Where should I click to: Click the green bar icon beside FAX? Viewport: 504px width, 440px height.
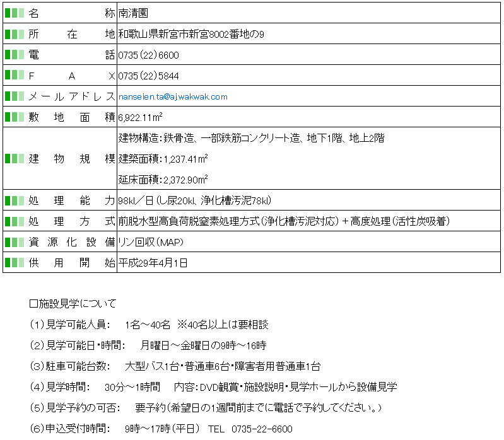14,76
